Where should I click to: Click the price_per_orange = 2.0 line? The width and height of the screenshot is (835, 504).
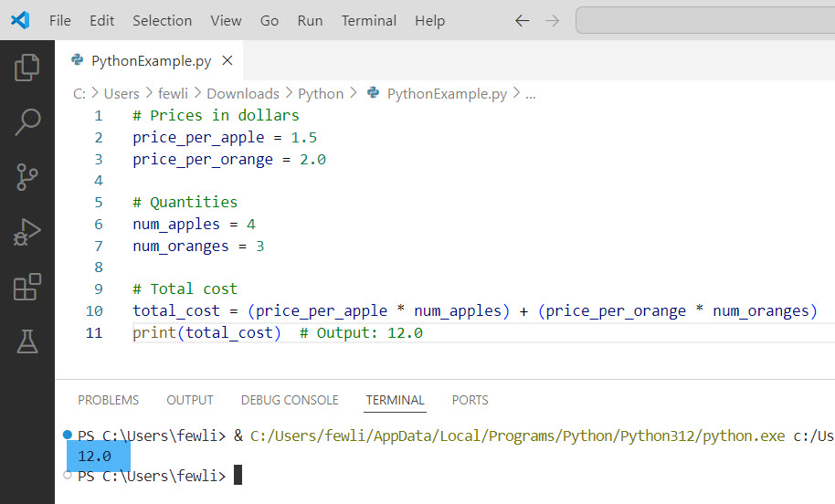[x=229, y=159]
